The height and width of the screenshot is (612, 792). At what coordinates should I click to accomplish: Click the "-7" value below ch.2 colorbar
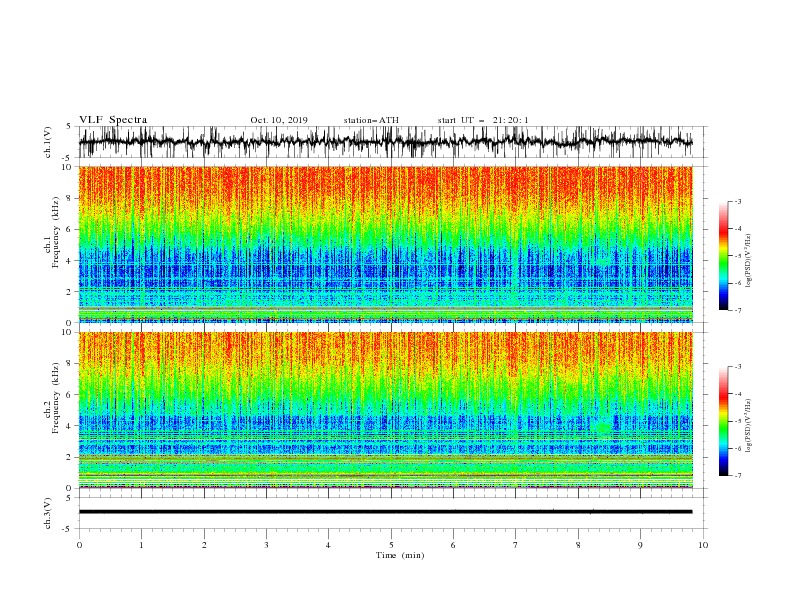pyautogui.click(x=738, y=476)
